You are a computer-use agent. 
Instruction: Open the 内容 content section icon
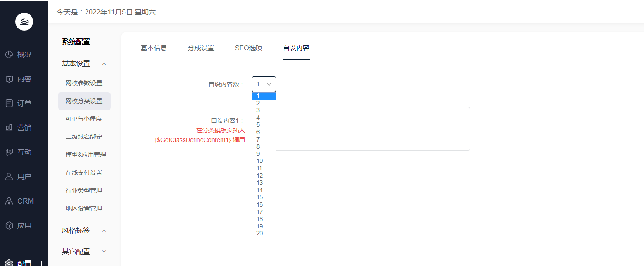pyautogui.click(x=9, y=79)
